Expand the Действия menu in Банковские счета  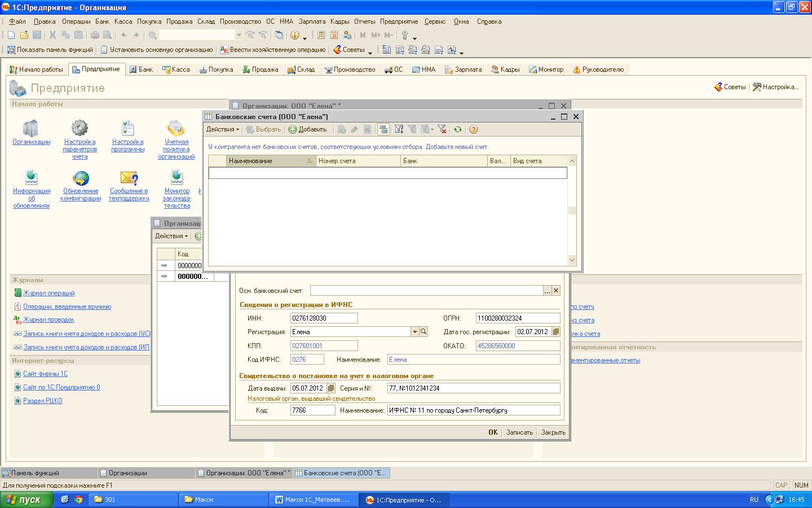[x=222, y=129]
